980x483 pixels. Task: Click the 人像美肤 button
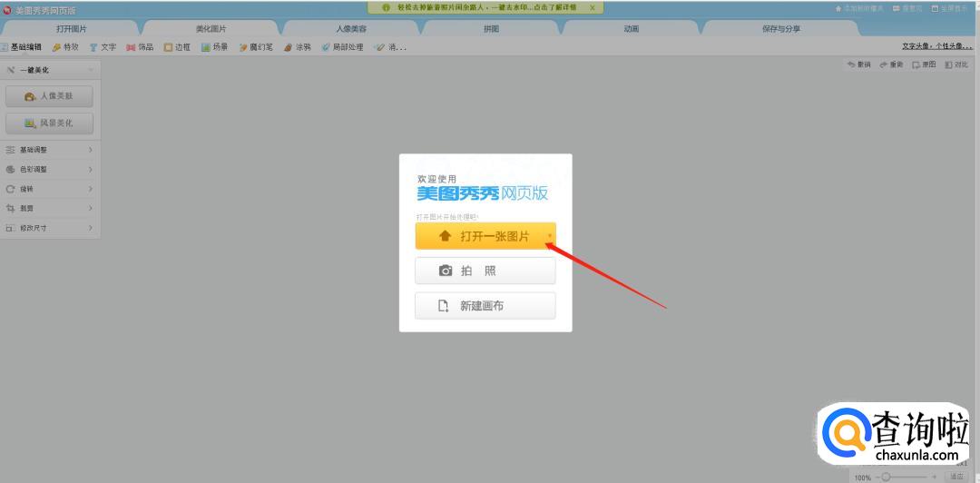[49, 96]
